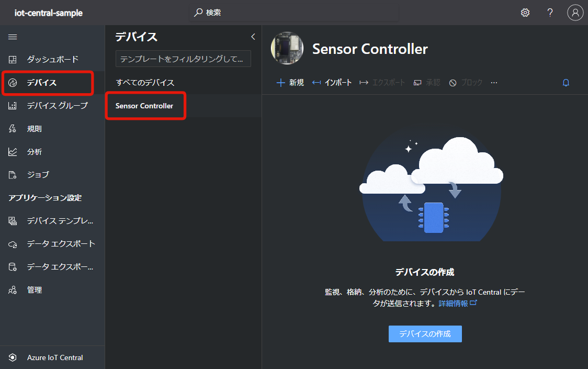
Task: Click the rules lightning icon
Action: tap(13, 129)
